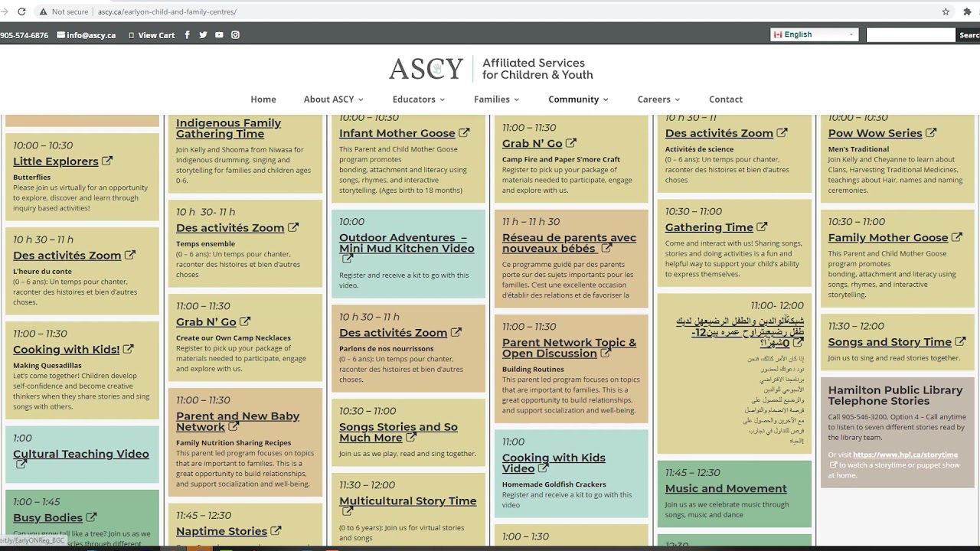Open the Arabic-titled 11:00-12:00 program link

740,332
